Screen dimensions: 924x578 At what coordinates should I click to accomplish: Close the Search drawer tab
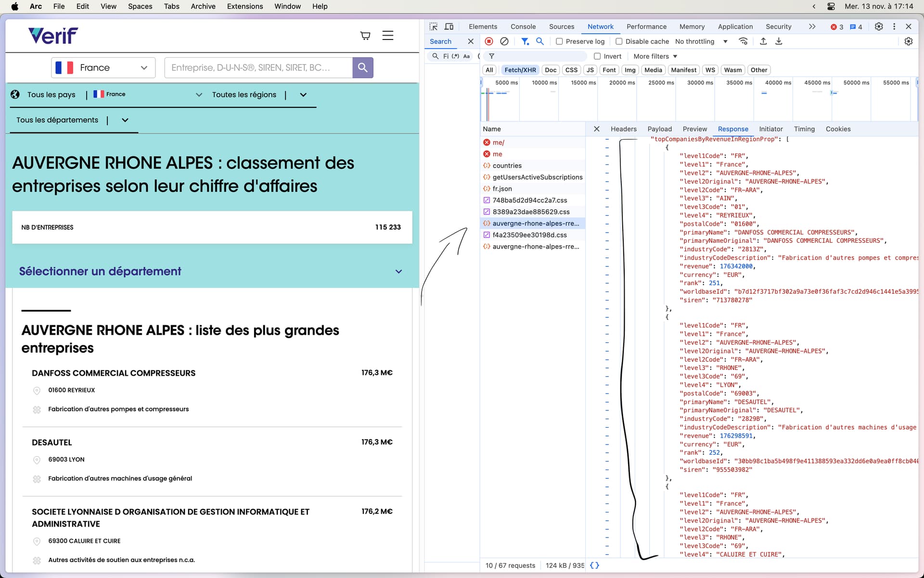pyautogui.click(x=471, y=41)
